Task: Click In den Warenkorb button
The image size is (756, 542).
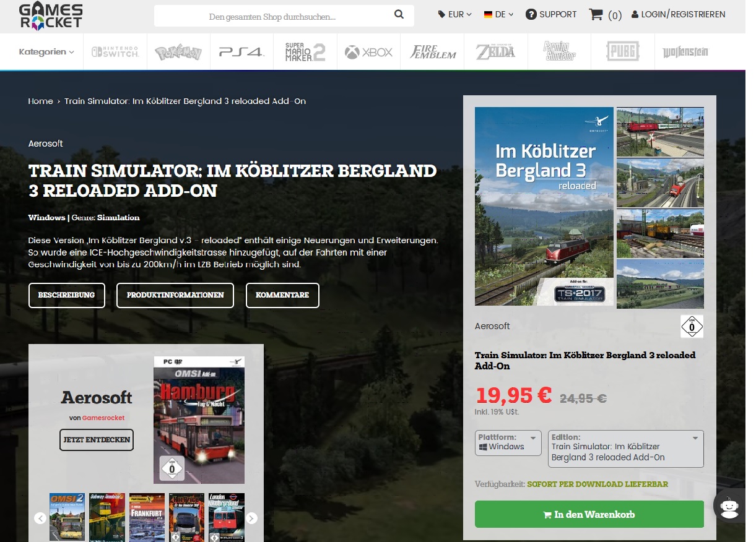Action: pos(589,514)
